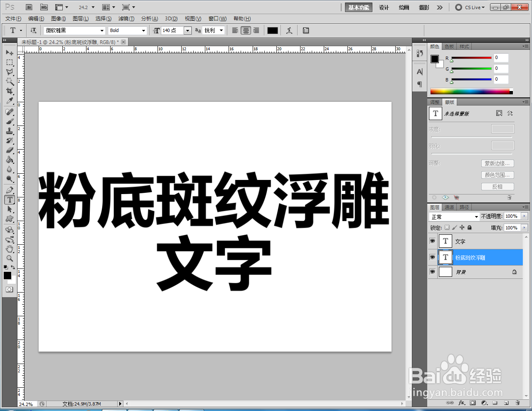Click the 颜色范围... button

coord(498,175)
